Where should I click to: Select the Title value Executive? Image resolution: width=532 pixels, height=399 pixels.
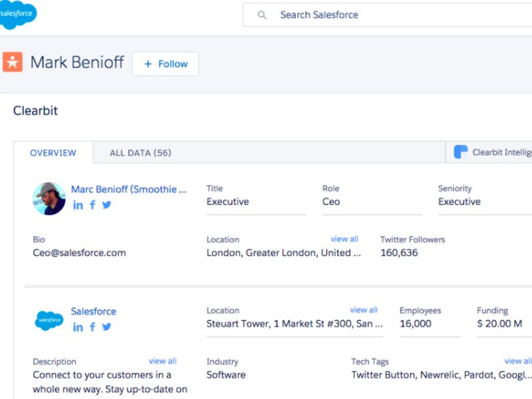point(227,201)
